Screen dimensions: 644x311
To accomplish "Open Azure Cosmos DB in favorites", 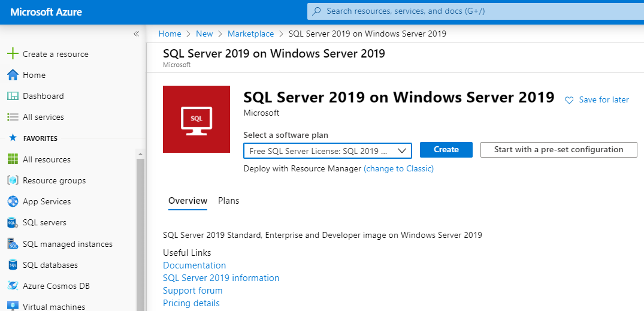I will click(56, 286).
